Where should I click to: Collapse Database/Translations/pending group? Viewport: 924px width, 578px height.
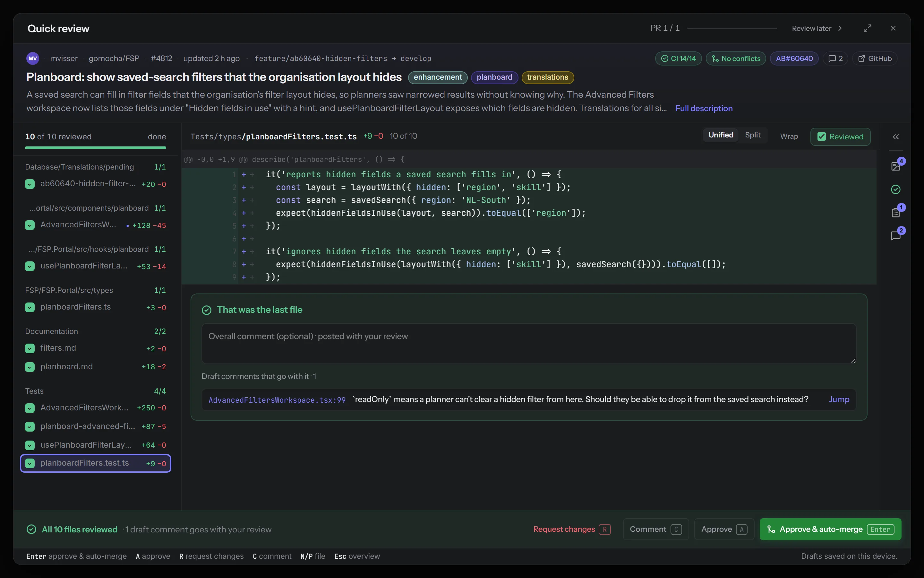pyautogui.click(x=96, y=167)
